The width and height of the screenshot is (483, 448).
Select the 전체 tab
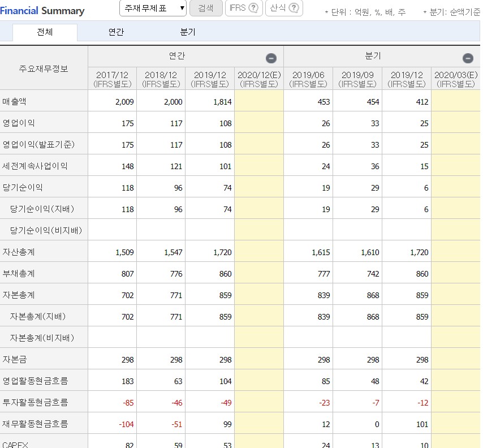tap(45, 32)
